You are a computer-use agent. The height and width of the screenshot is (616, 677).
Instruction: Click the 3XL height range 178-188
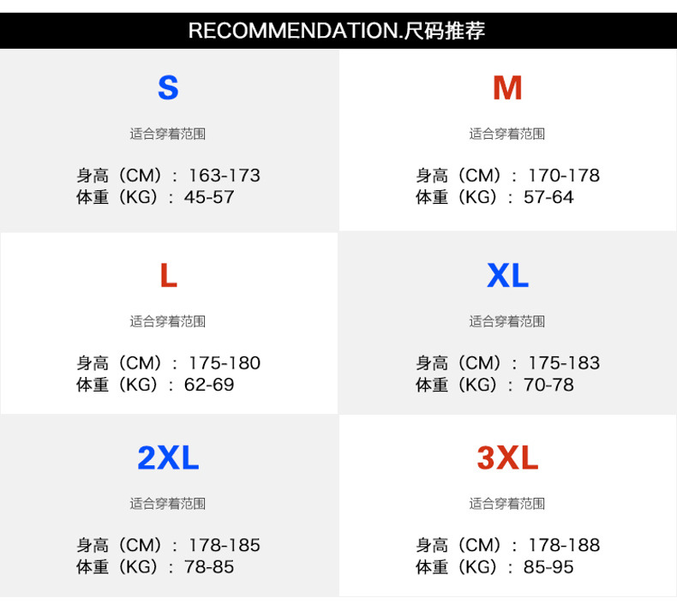[563, 546]
